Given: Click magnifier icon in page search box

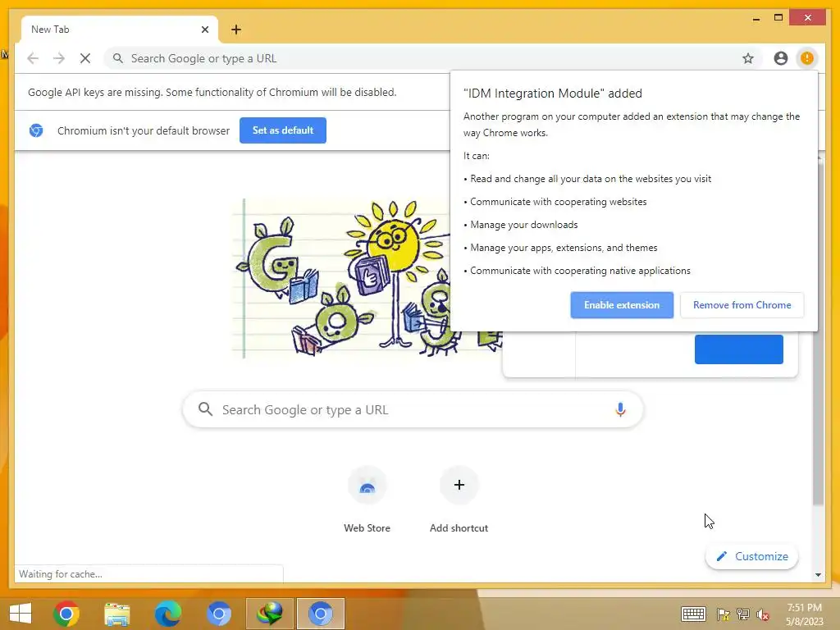Looking at the screenshot, I should [x=205, y=410].
